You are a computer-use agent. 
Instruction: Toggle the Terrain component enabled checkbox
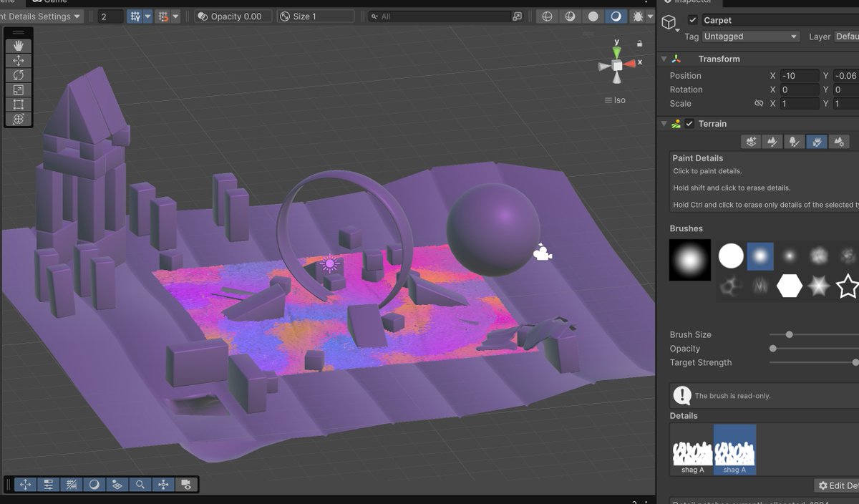point(690,124)
